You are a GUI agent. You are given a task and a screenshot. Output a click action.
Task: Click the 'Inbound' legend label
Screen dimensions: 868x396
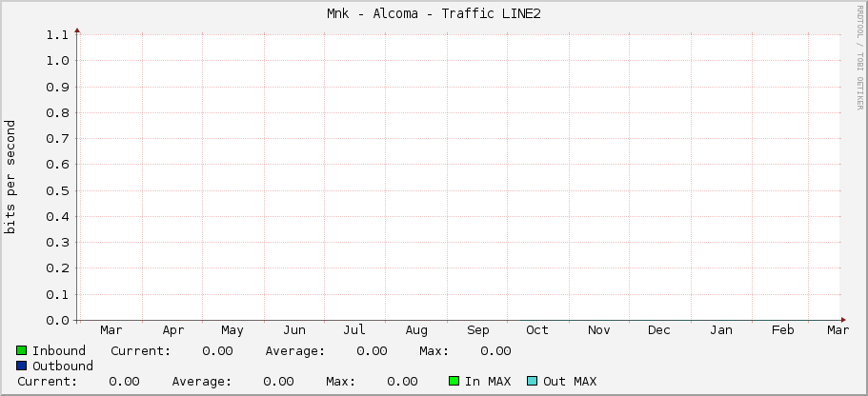pos(59,350)
